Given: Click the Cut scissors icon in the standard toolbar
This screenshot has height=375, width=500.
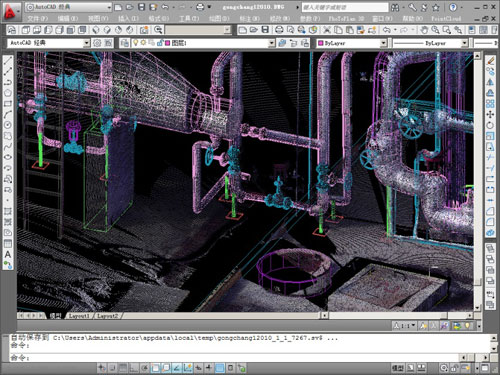Looking at the screenshot, I should [x=327, y=30].
